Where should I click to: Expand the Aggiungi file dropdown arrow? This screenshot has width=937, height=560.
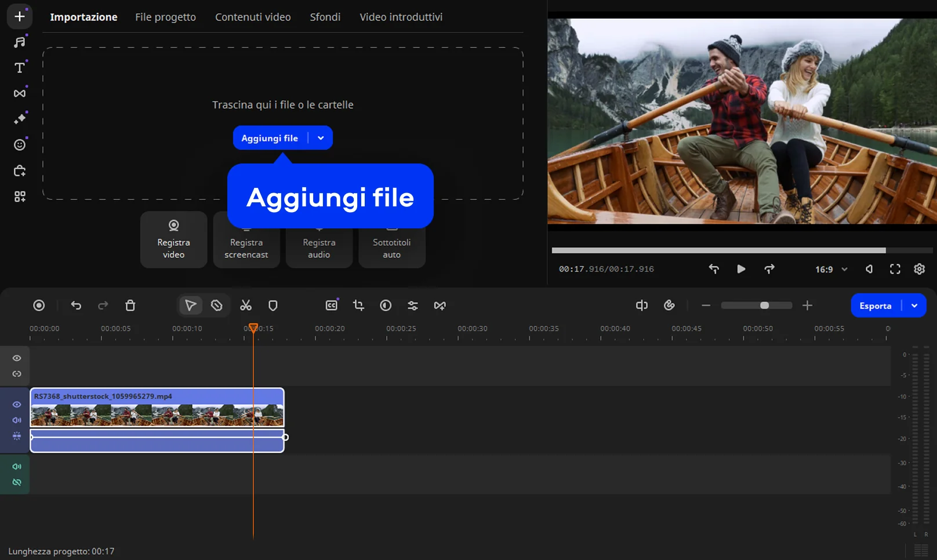[321, 138]
